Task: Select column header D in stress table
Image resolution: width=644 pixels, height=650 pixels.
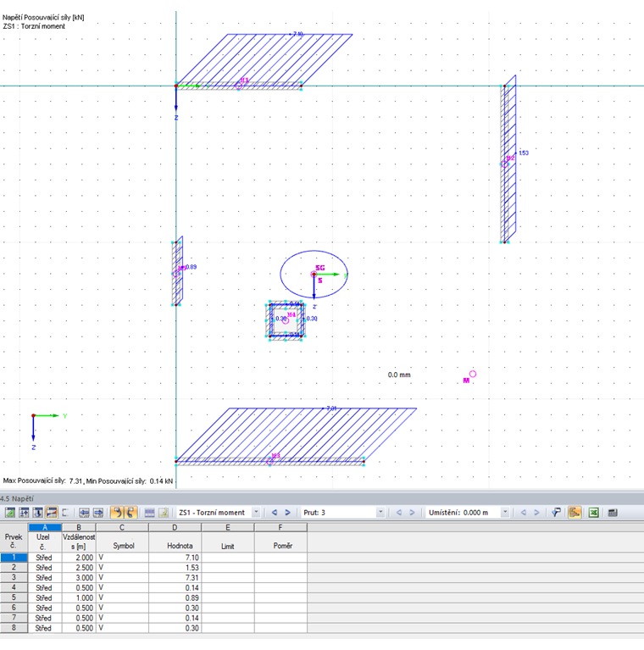Action: tap(175, 527)
